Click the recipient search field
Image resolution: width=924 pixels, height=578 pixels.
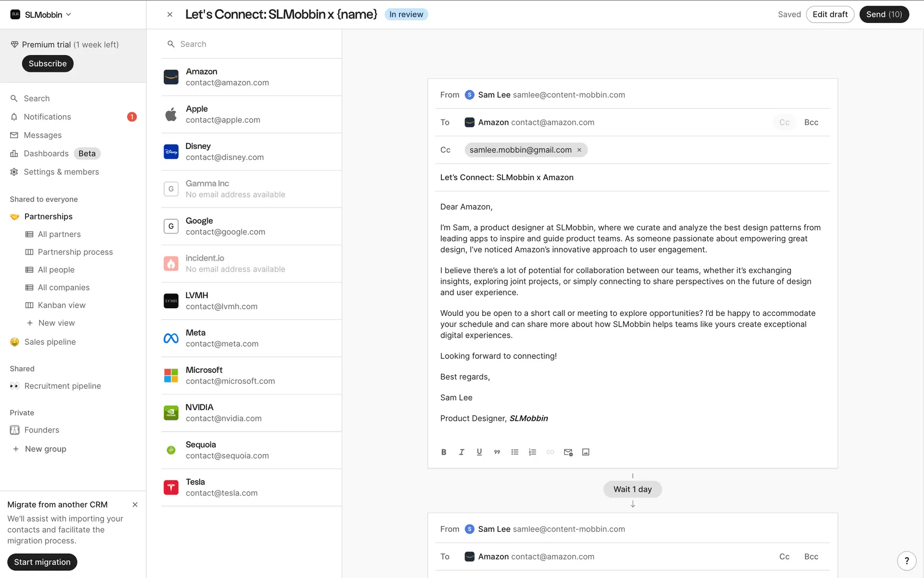255,44
